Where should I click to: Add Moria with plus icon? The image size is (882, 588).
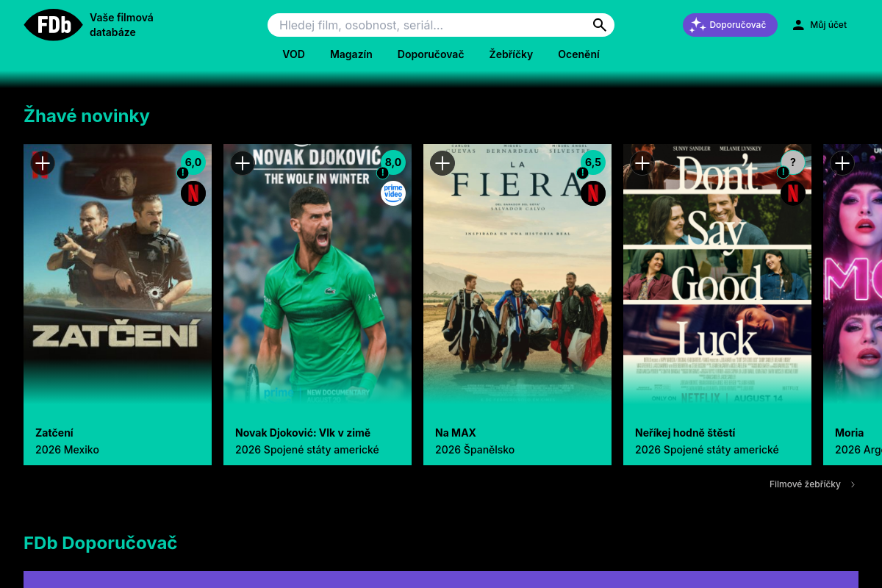click(x=842, y=163)
